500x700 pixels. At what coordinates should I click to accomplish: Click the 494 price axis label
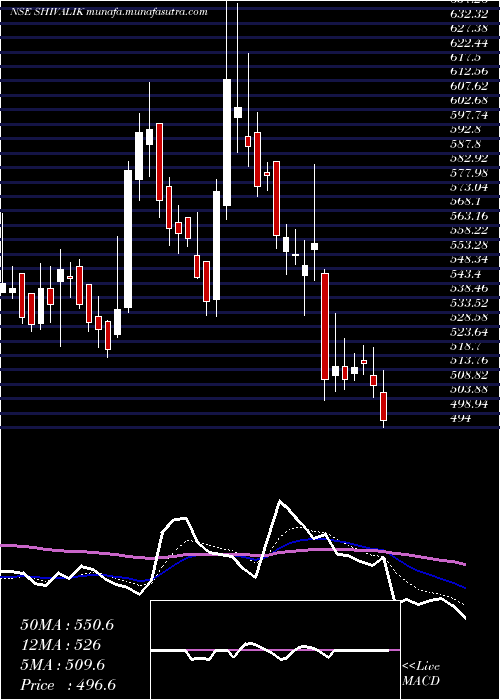[460, 419]
